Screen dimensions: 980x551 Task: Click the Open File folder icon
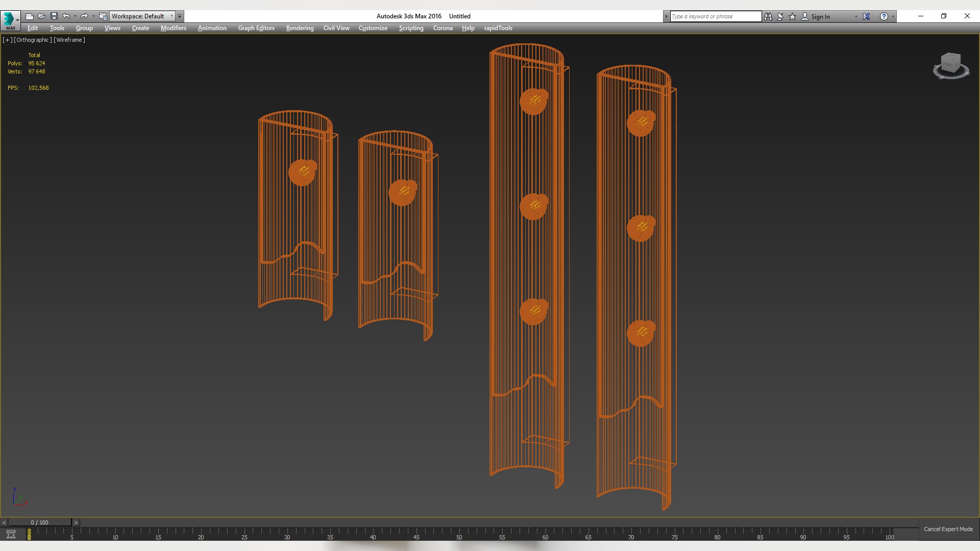point(42,16)
